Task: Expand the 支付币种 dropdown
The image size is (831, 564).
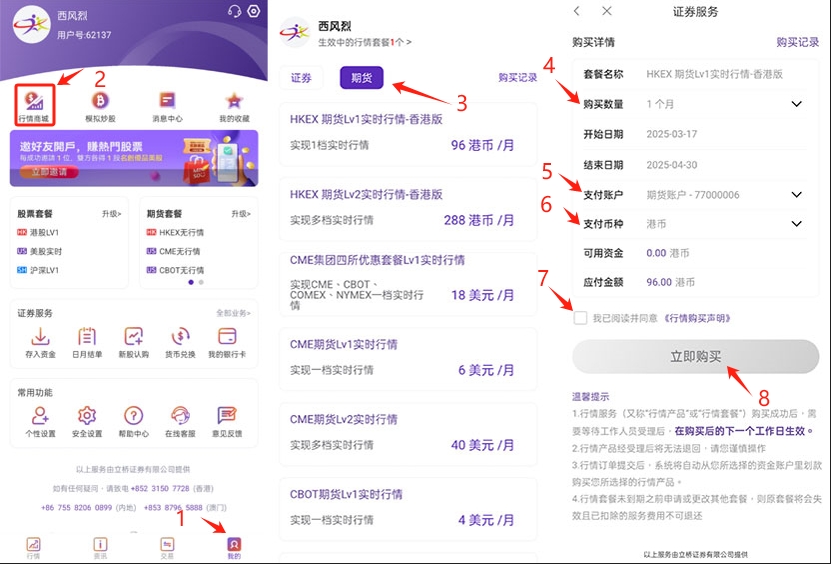Action: pos(796,224)
